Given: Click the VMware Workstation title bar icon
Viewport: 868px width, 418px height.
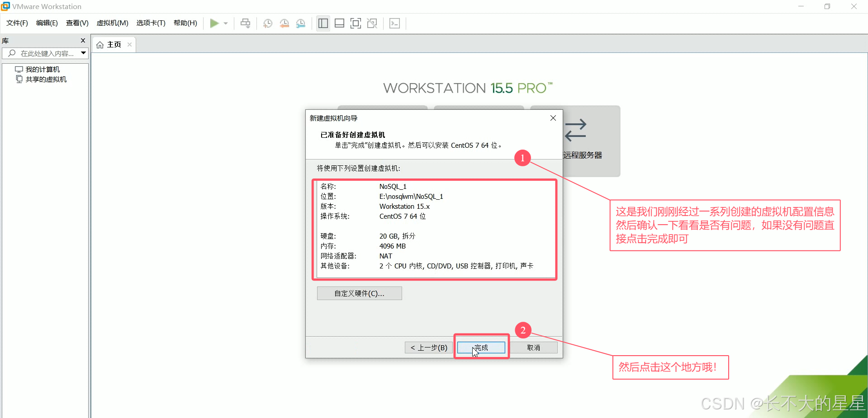Looking at the screenshot, I should (x=5, y=6).
